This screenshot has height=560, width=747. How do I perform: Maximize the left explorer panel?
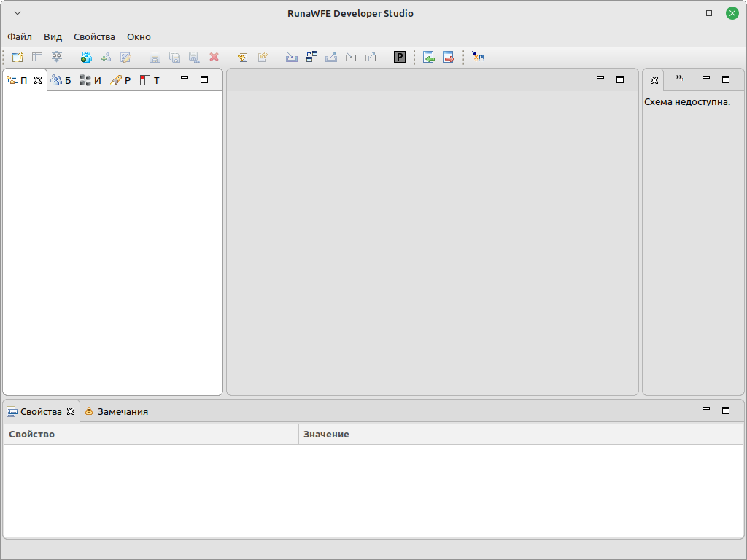tap(204, 79)
